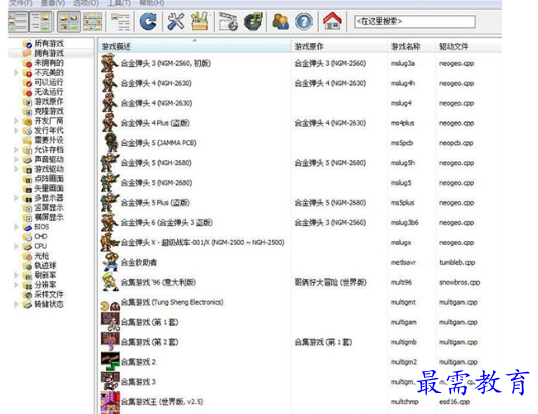Click the film clapper video icon
538x414 pixels.
tap(228, 21)
